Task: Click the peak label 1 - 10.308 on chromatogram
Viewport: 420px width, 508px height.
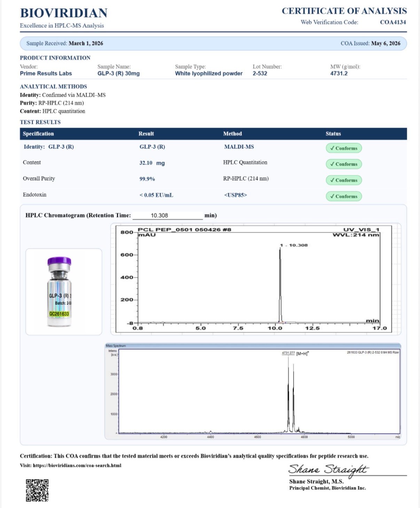Action: pyautogui.click(x=294, y=245)
